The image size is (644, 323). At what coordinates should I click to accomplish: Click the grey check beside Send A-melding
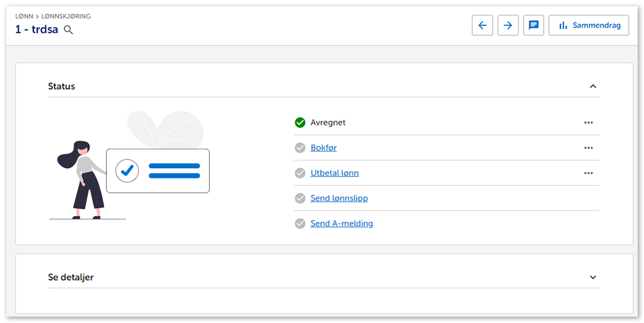pyautogui.click(x=300, y=224)
